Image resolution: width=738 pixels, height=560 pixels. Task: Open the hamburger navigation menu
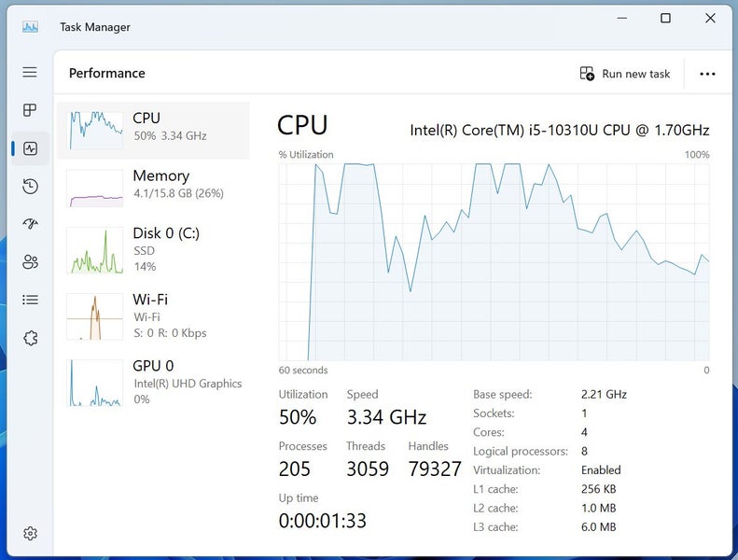click(30, 72)
